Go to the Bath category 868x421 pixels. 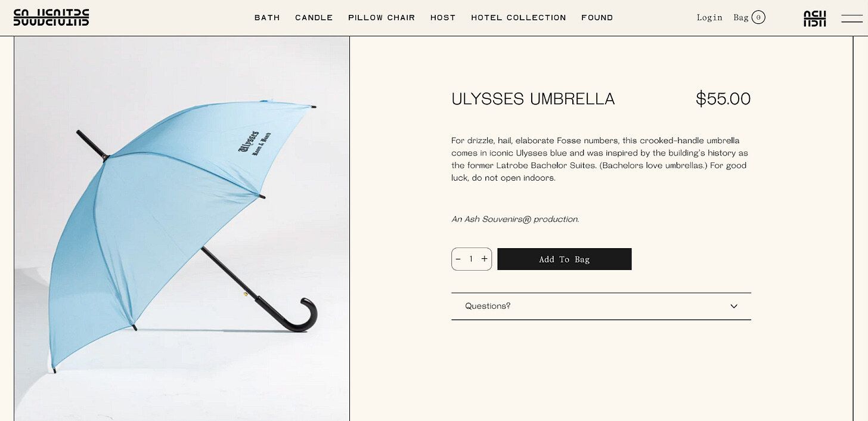tap(267, 18)
